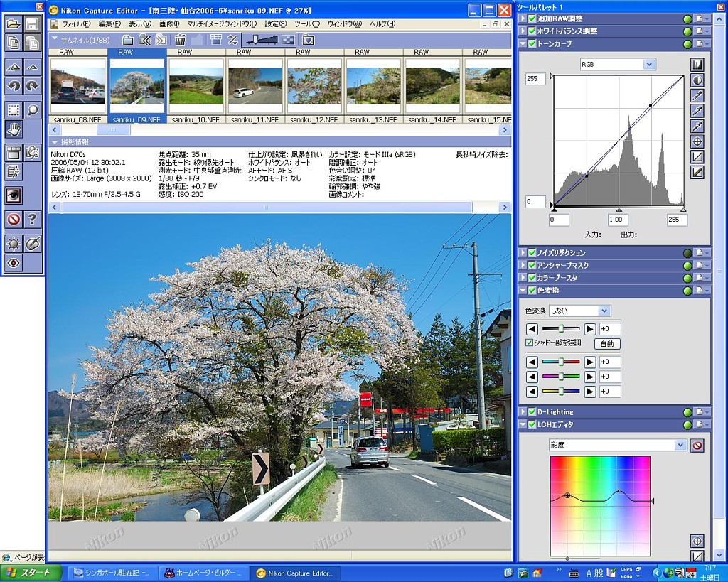Select the magnifier zoom tool

(33, 109)
